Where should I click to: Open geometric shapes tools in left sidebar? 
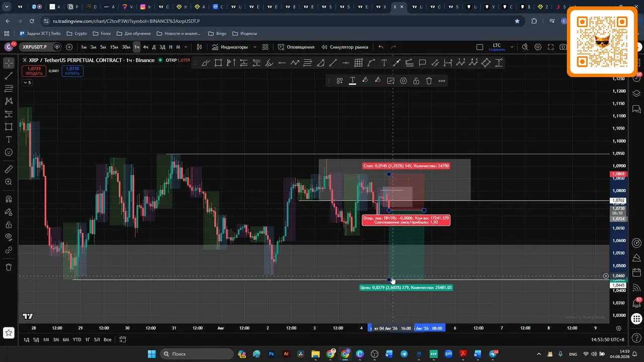tap(9, 127)
